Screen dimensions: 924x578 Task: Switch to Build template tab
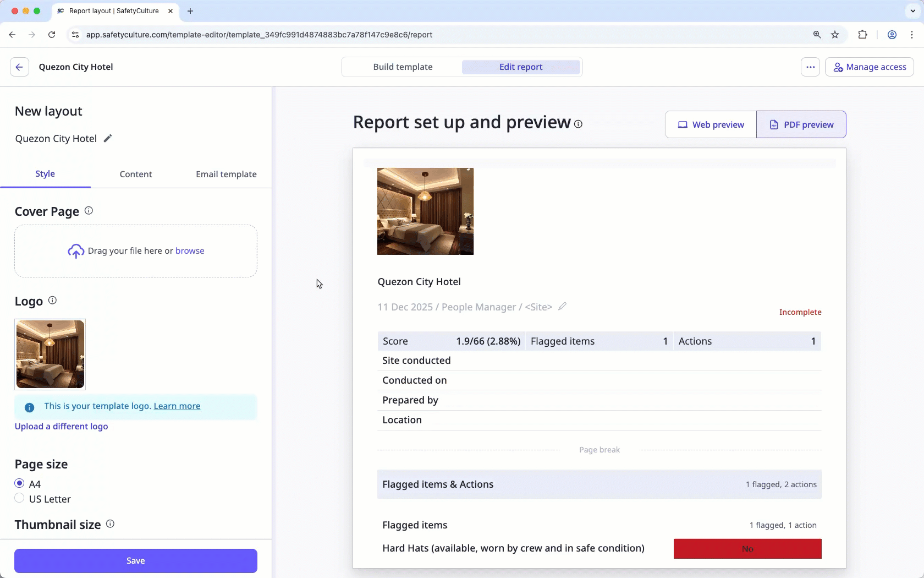click(403, 67)
